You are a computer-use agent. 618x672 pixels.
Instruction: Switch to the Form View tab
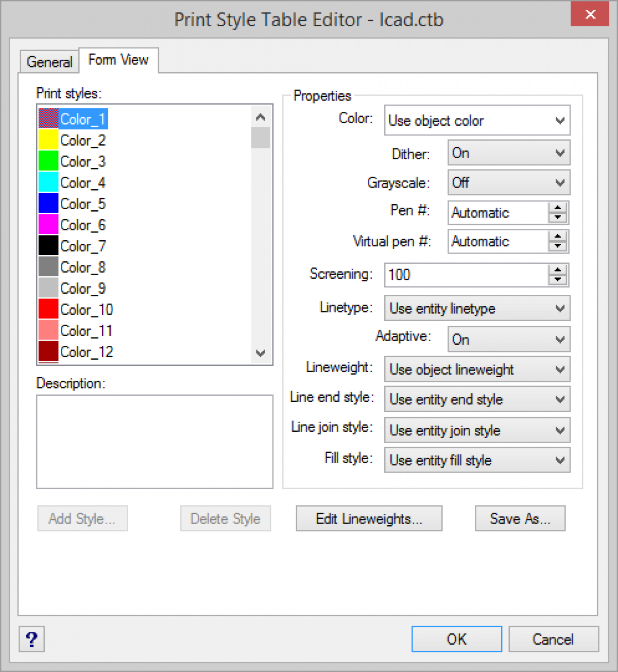tap(118, 60)
